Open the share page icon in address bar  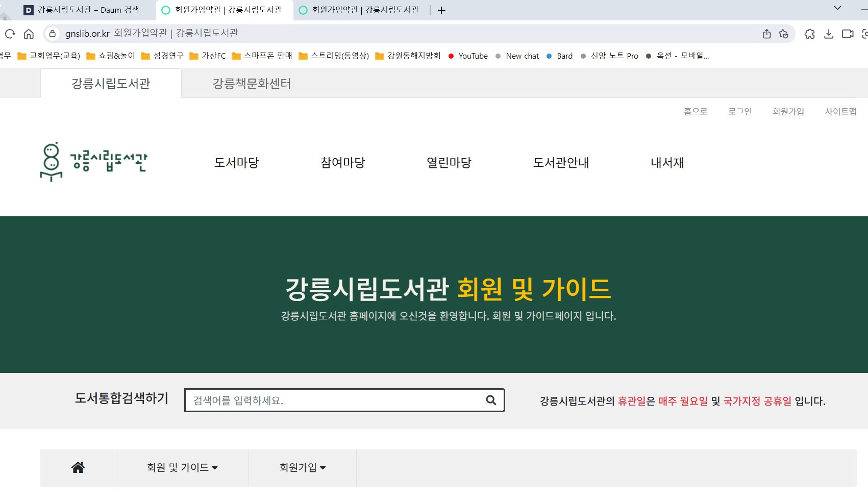click(766, 34)
